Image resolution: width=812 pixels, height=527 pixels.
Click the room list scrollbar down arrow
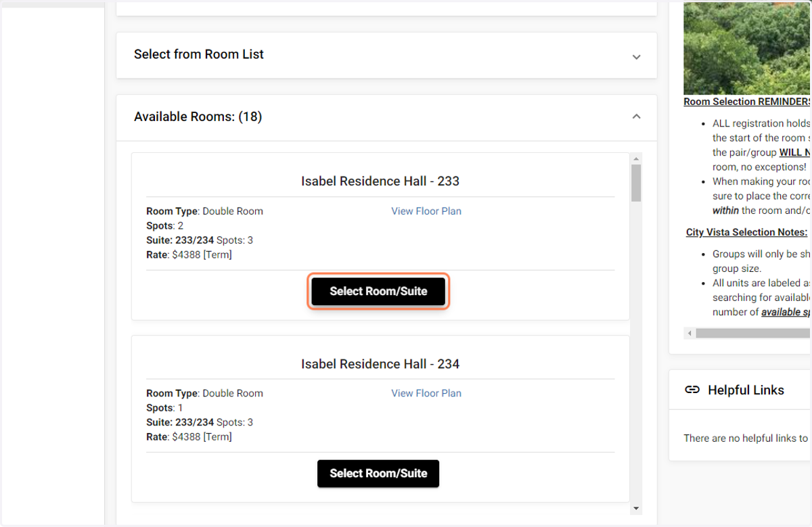coord(636,509)
